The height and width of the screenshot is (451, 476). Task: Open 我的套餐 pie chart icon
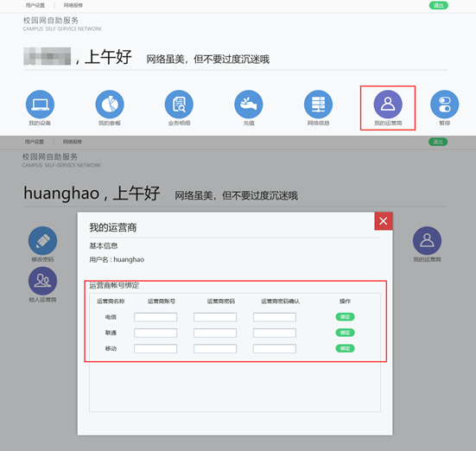tap(110, 105)
